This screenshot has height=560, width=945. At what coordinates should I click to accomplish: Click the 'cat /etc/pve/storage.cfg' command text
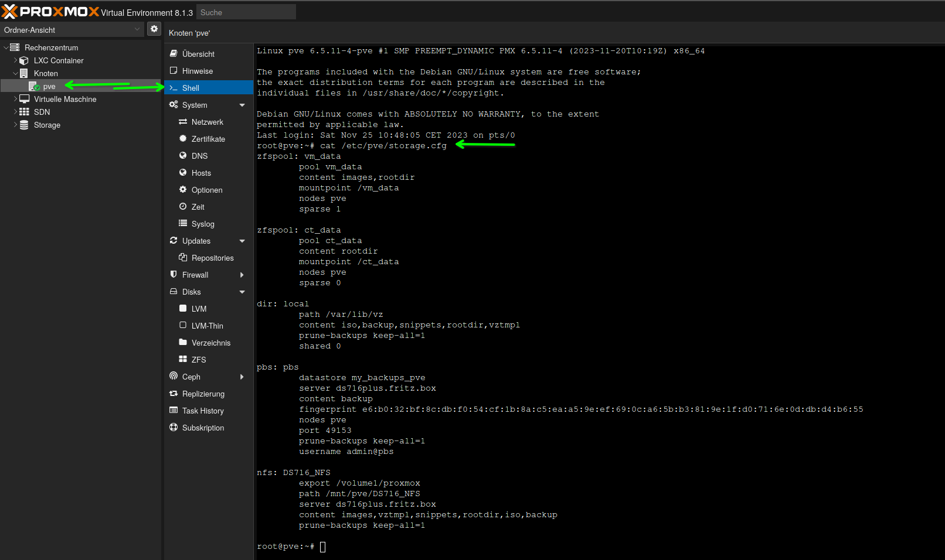(383, 146)
